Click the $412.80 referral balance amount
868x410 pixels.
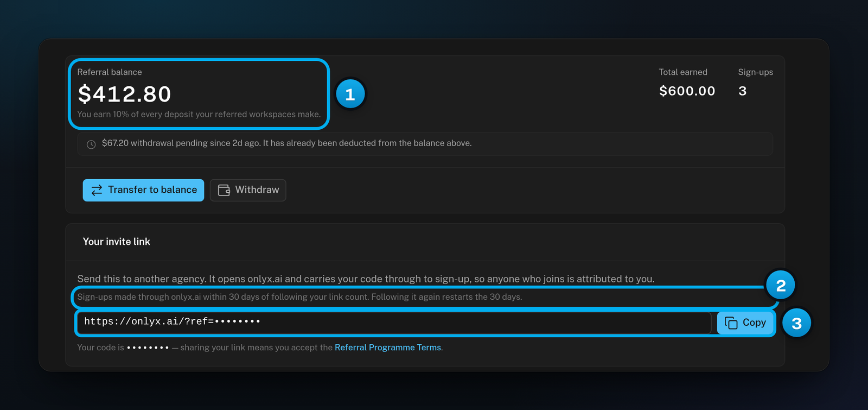[x=124, y=94]
